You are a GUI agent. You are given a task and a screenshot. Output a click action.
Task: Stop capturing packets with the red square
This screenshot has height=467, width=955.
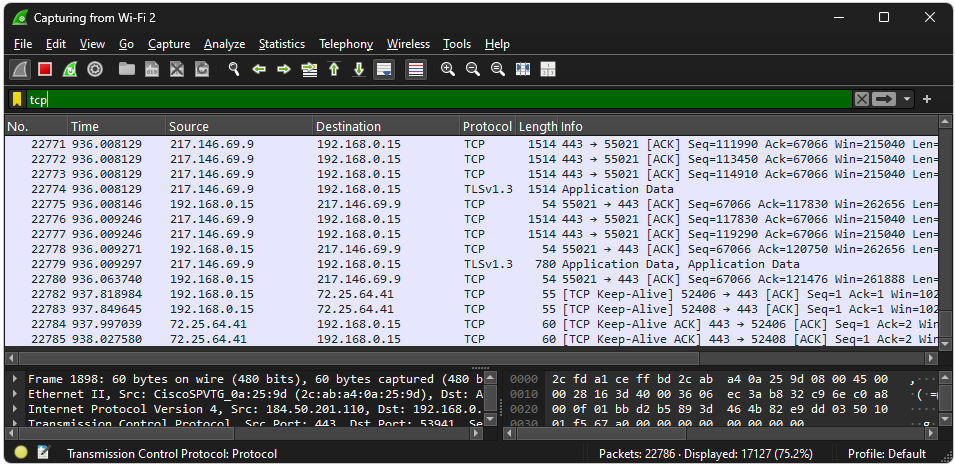point(45,69)
